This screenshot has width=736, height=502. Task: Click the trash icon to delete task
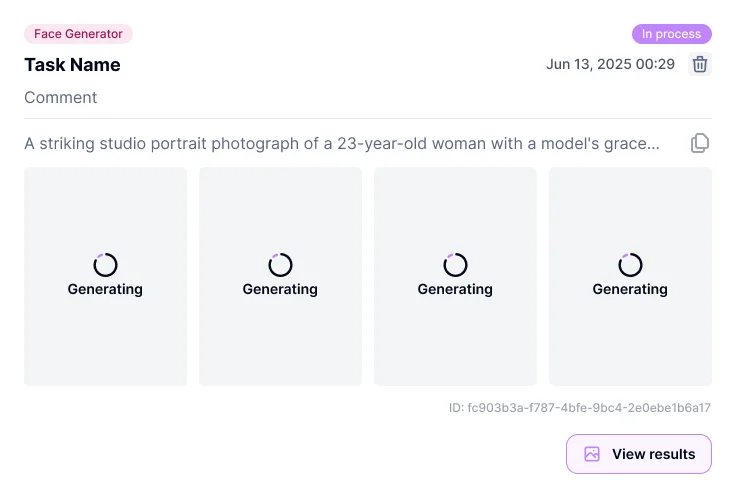pos(701,64)
